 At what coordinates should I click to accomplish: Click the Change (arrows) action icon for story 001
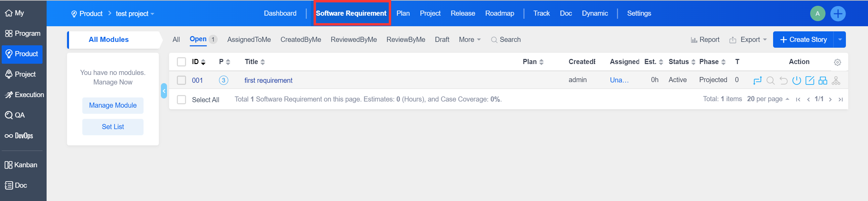(757, 81)
